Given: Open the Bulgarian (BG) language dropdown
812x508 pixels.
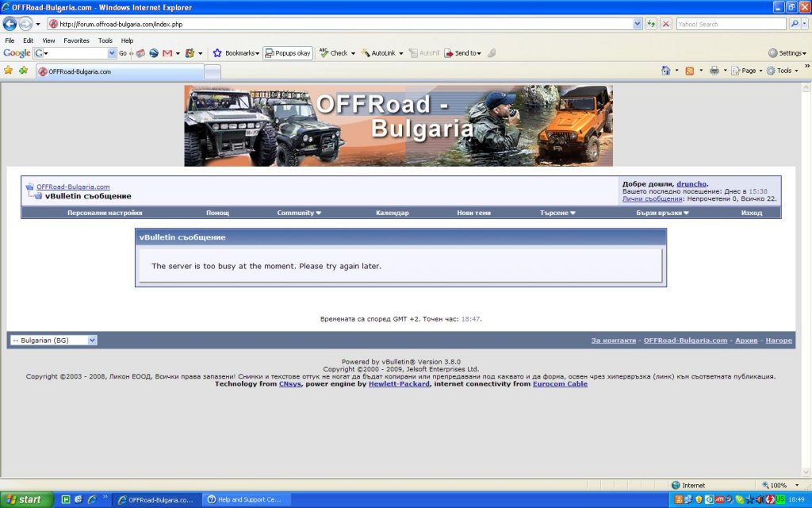Looking at the screenshot, I should point(54,340).
